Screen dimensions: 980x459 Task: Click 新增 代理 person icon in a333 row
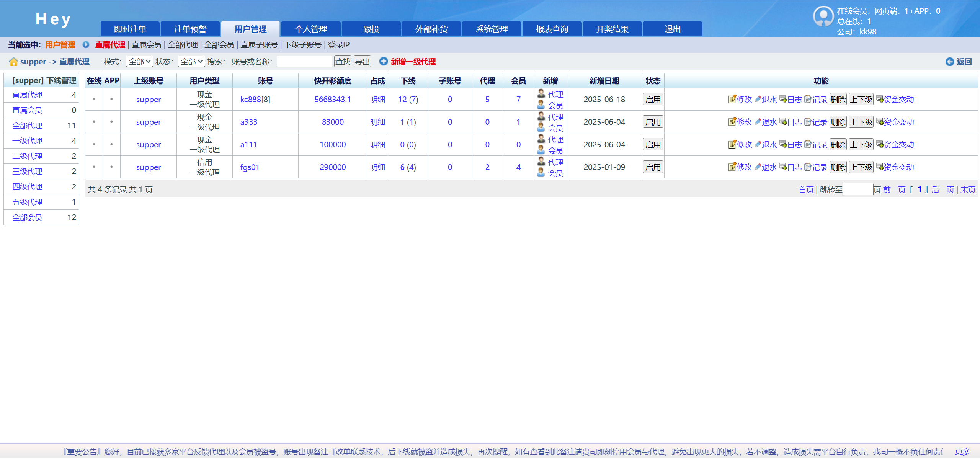(541, 116)
